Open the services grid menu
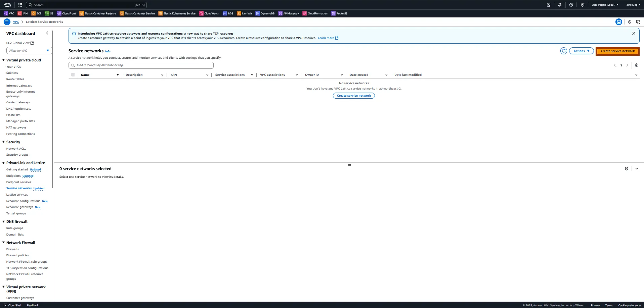 20,5
